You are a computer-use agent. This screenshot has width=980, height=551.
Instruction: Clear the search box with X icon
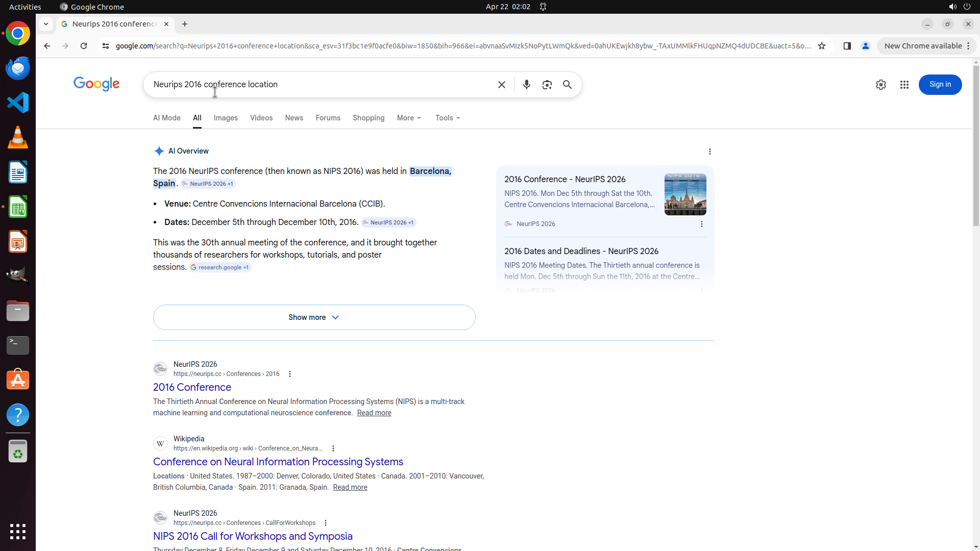pyautogui.click(x=501, y=85)
